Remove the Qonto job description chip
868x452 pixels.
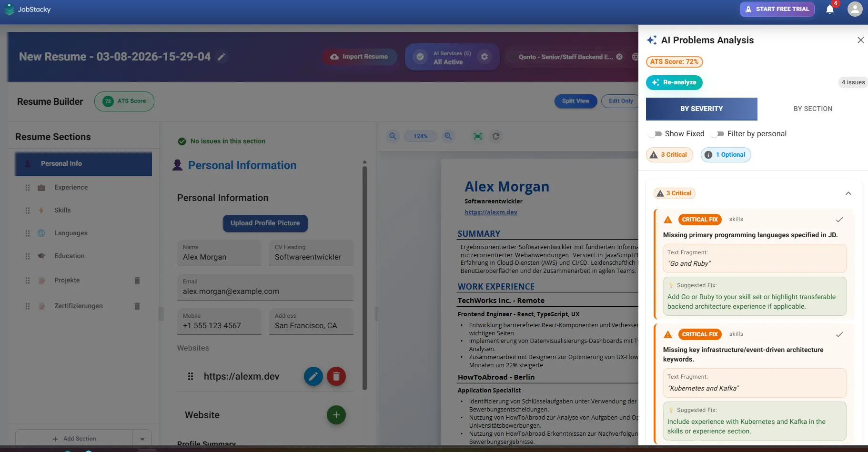click(x=619, y=57)
